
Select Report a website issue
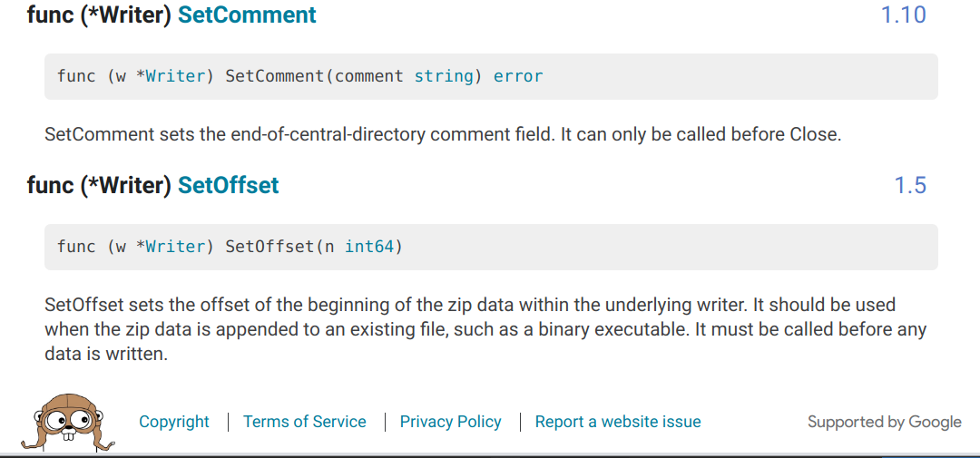[618, 422]
